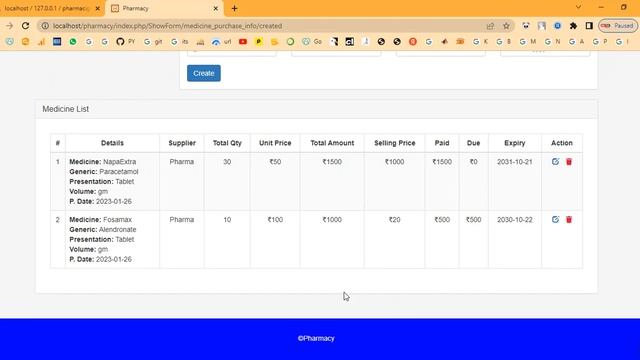Open the 'url' bookmark
This screenshot has height=360, width=640.
click(x=222, y=42)
